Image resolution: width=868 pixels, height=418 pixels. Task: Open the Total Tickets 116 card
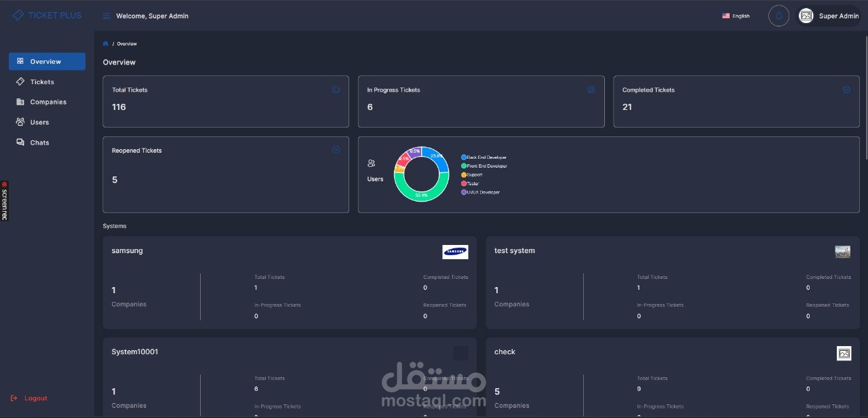click(226, 101)
